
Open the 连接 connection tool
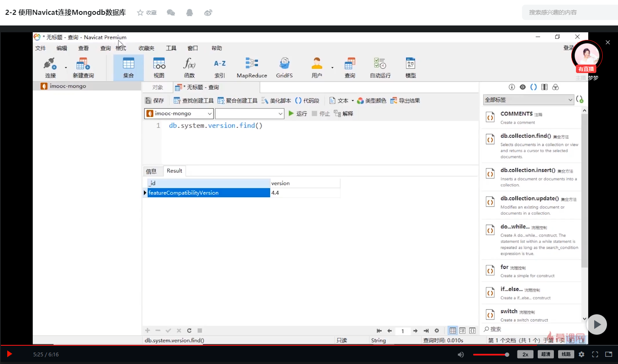(50, 68)
